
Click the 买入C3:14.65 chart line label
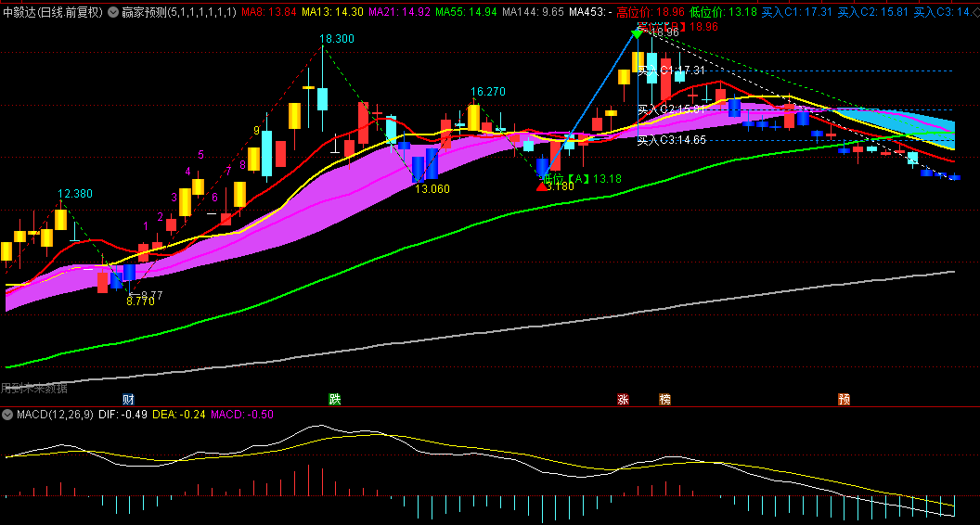(x=672, y=140)
